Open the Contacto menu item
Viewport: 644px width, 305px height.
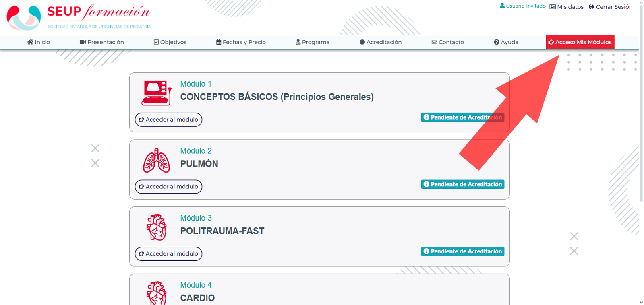[x=448, y=42]
